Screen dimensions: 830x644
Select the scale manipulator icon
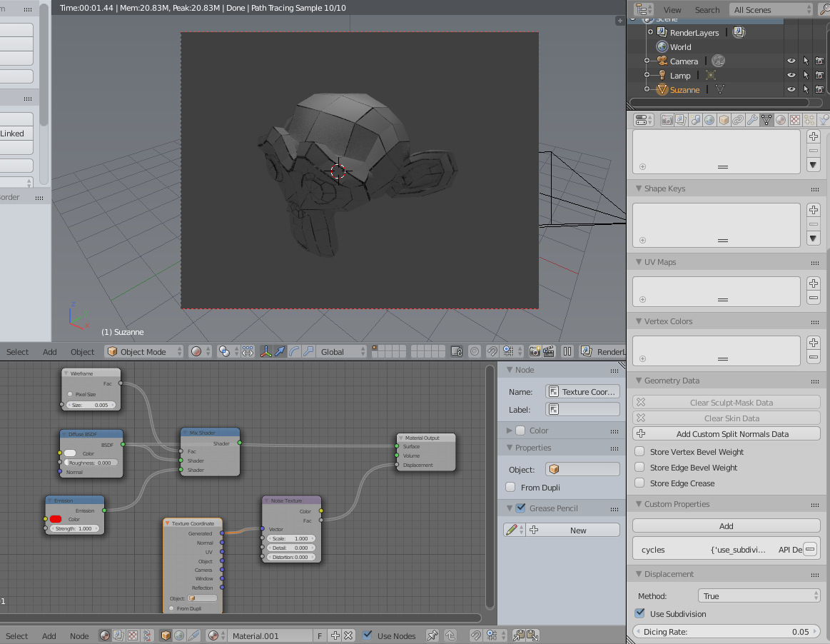(308, 352)
